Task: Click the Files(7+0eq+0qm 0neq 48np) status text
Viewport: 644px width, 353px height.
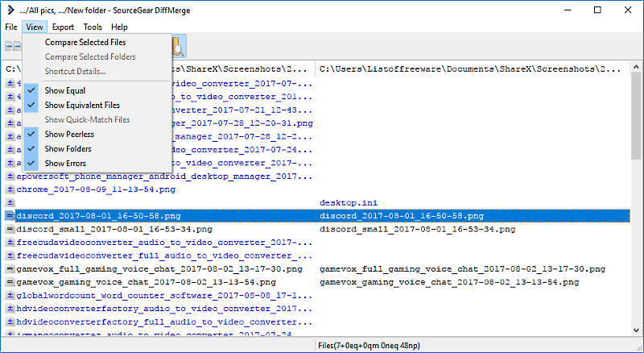Action: 369,346
